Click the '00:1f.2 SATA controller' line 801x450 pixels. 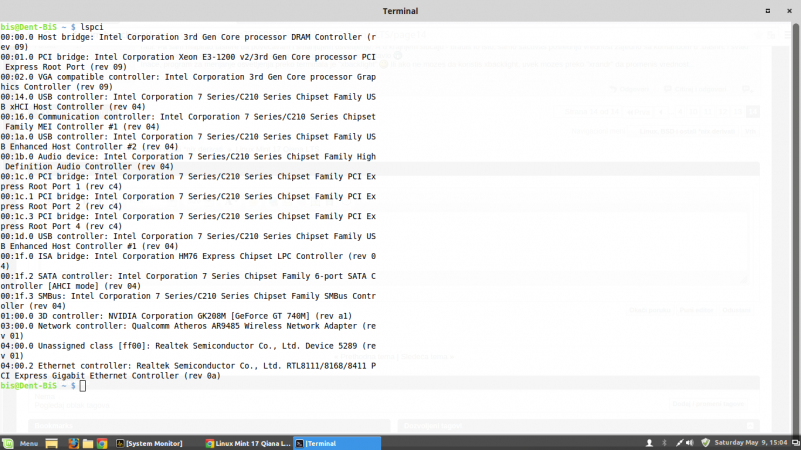(x=188, y=281)
